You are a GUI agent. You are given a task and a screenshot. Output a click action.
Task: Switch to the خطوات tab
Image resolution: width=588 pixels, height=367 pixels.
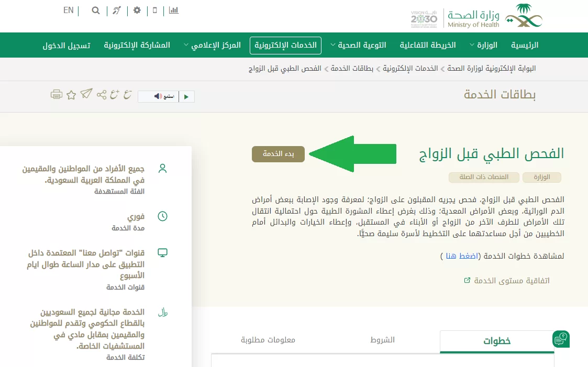coord(496,341)
